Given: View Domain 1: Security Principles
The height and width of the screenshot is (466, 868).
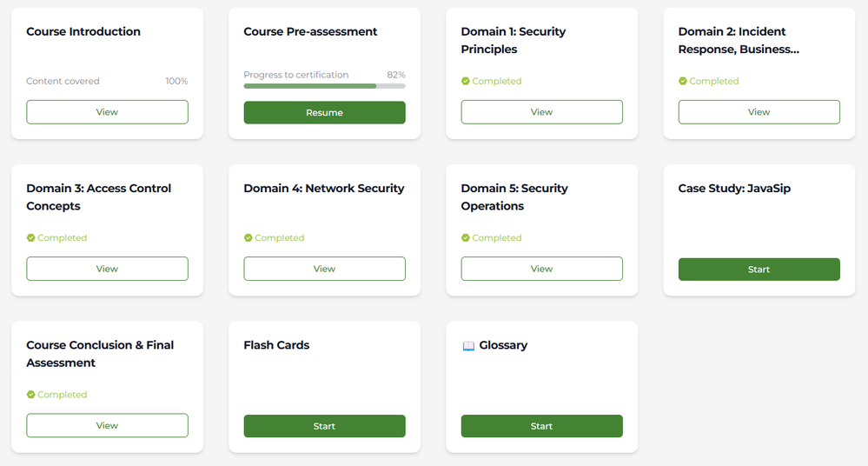Looking at the screenshot, I should (541, 112).
